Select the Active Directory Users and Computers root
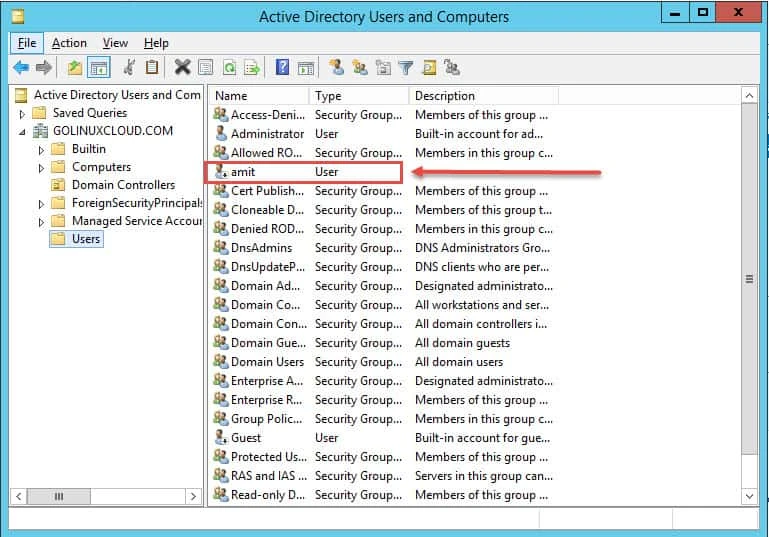Viewport: 769px width, 537px height. pyautogui.click(x=117, y=95)
